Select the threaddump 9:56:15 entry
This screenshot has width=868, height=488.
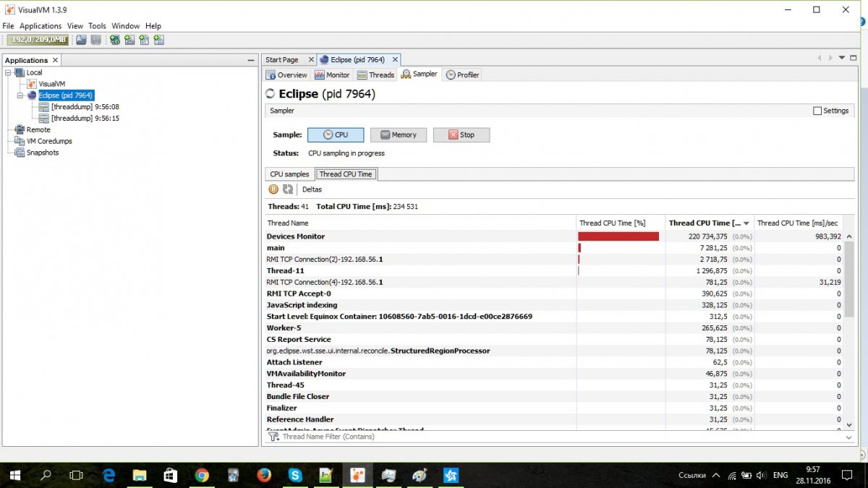[85, 119]
